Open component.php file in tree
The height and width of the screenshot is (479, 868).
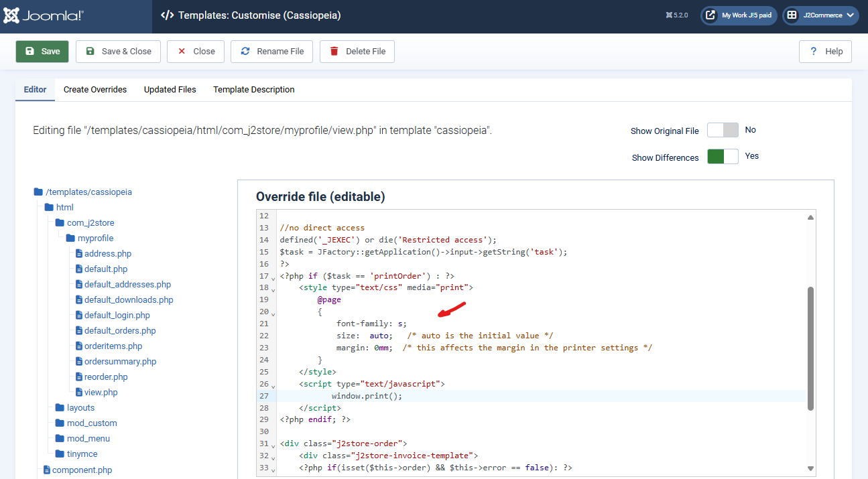click(x=78, y=470)
